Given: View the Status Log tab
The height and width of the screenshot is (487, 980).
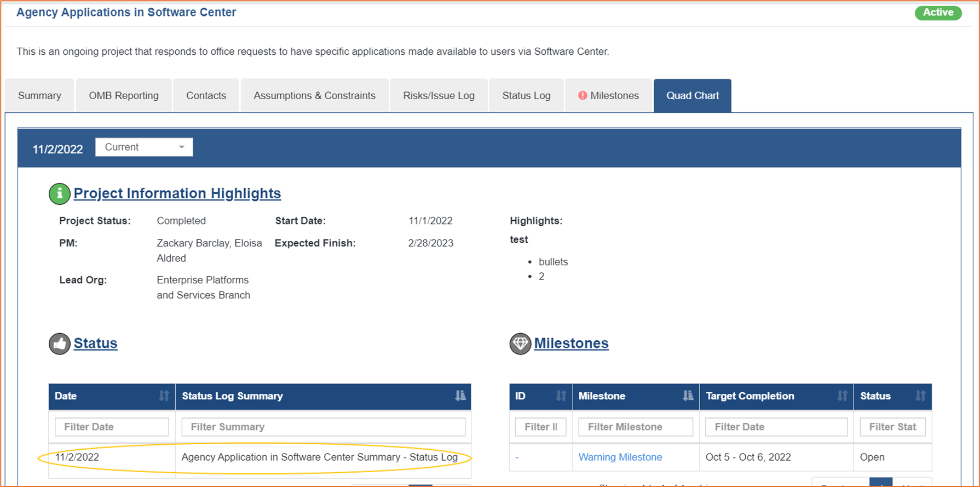Looking at the screenshot, I should (x=526, y=96).
